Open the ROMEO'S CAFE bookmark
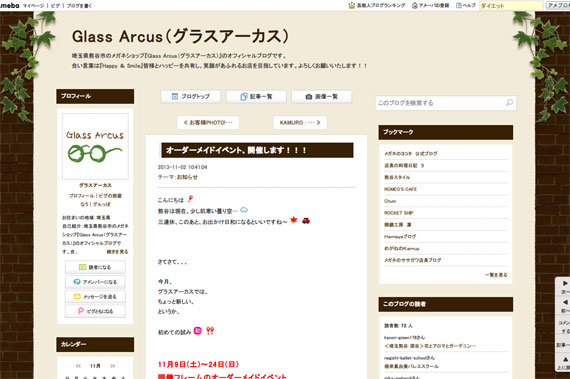The image size is (570, 379). pos(401,189)
